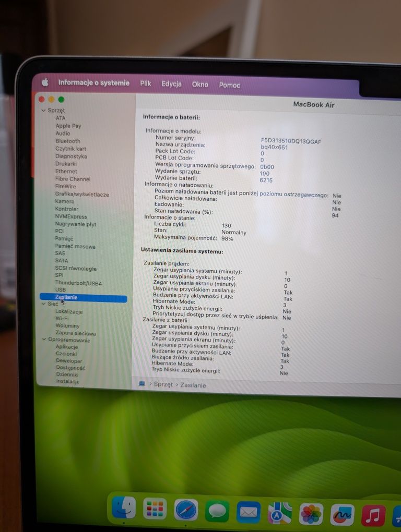Select the highlighted Zasilanie item
This screenshot has width=401, height=532.
coord(84,297)
